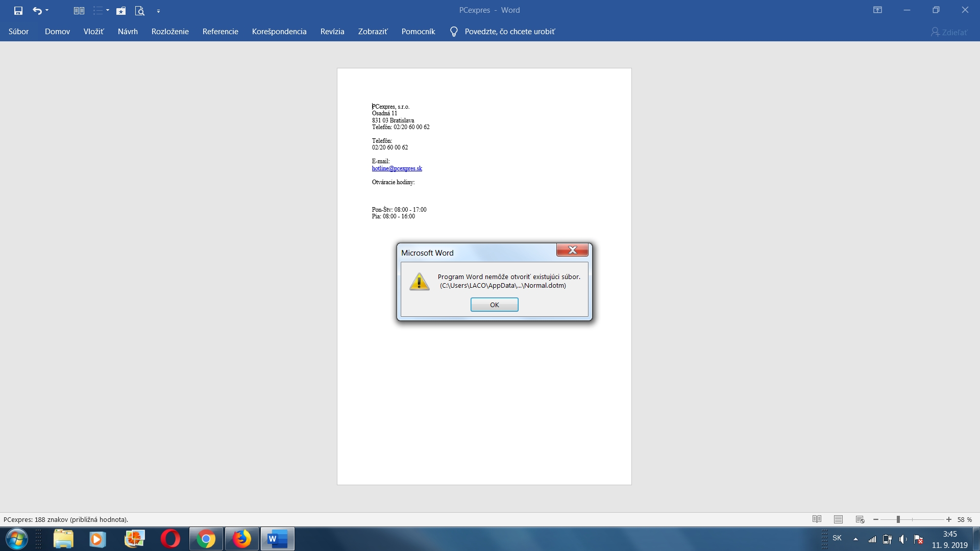
Task: Click the print preview magnifier icon
Action: click(x=139, y=10)
